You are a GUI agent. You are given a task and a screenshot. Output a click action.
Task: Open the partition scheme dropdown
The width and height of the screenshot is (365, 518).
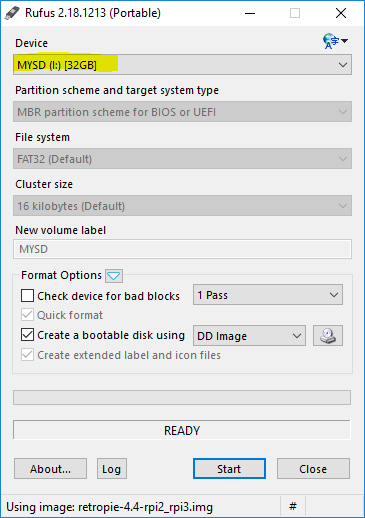pyautogui.click(x=182, y=112)
